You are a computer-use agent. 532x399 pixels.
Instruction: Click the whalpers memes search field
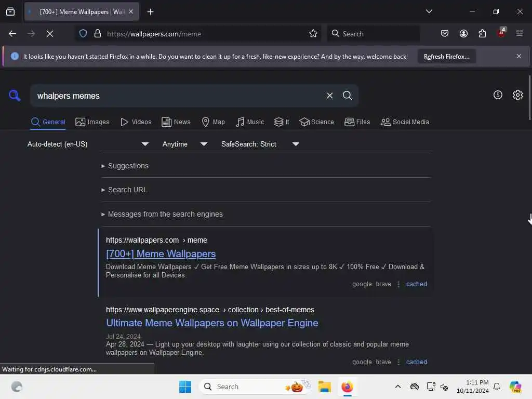(x=177, y=96)
